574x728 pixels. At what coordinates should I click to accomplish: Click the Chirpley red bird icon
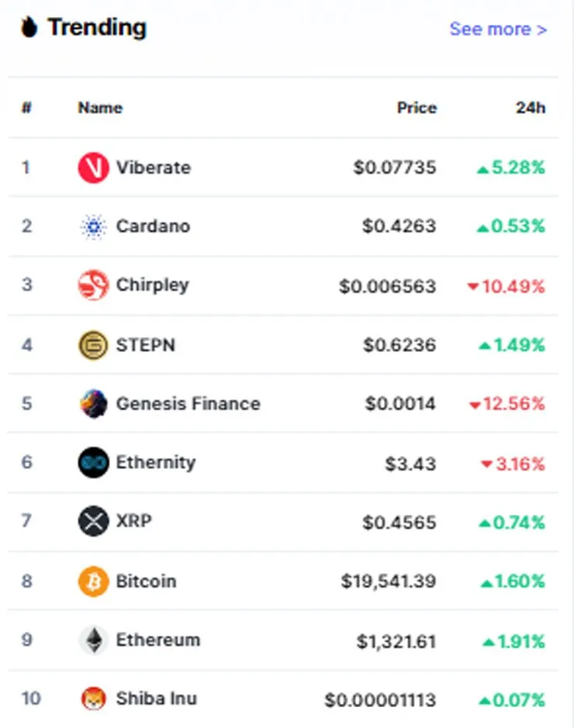(93, 285)
